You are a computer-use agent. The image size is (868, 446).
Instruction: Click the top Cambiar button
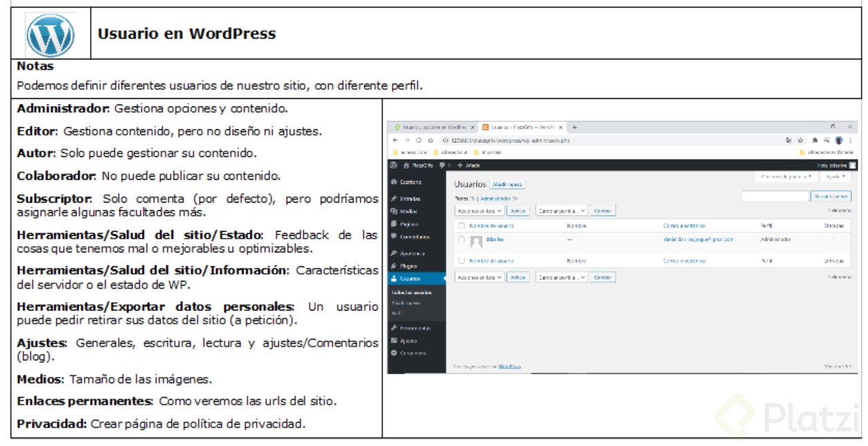coord(604,210)
